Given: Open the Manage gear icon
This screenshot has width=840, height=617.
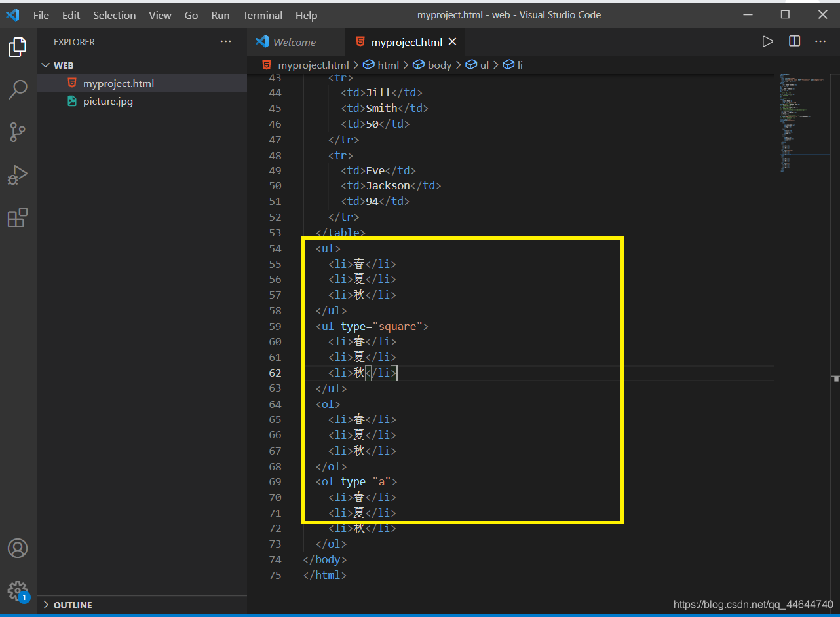Looking at the screenshot, I should tap(18, 590).
